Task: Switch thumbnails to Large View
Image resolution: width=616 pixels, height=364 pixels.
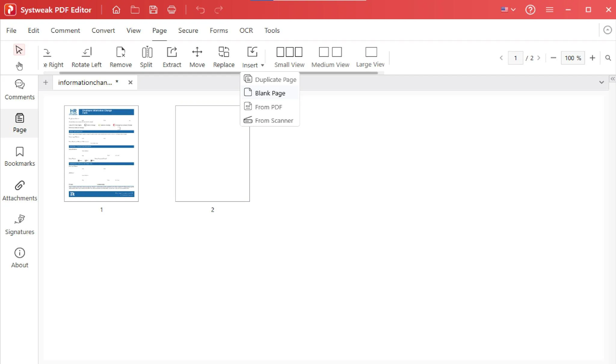Action: (370, 57)
